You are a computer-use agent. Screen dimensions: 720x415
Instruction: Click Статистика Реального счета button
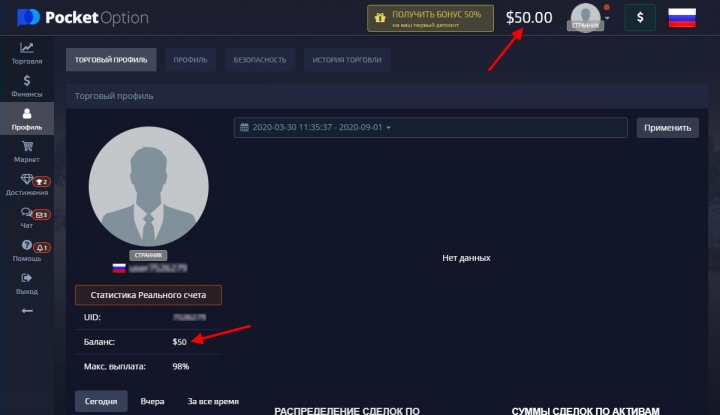pyautogui.click(x=148, y=295)
